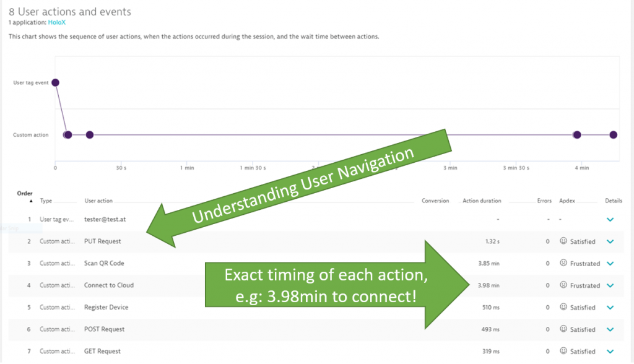Expand the Register Device row details
This screenshot has height=364, width=634.
[x=610, y=307]
